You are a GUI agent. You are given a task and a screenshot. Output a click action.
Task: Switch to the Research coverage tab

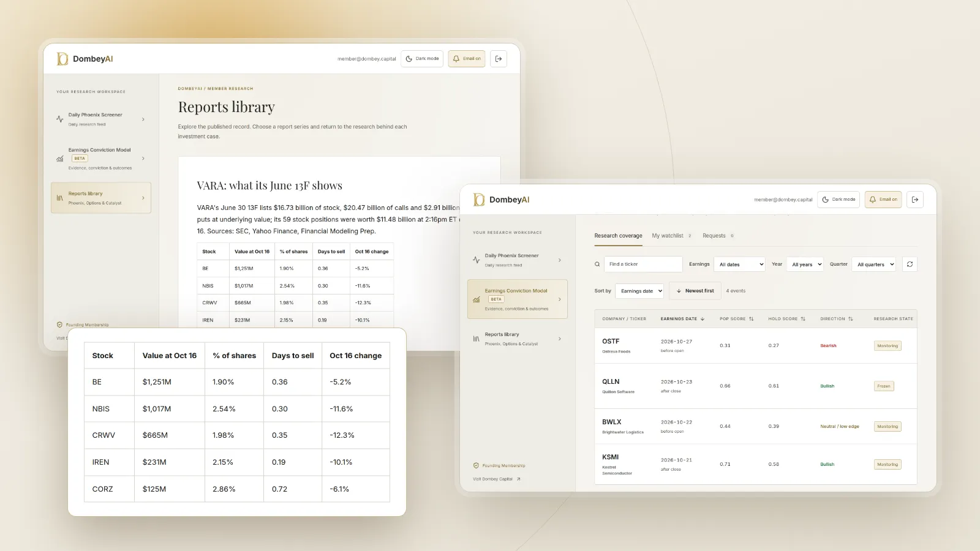point(618,236)
